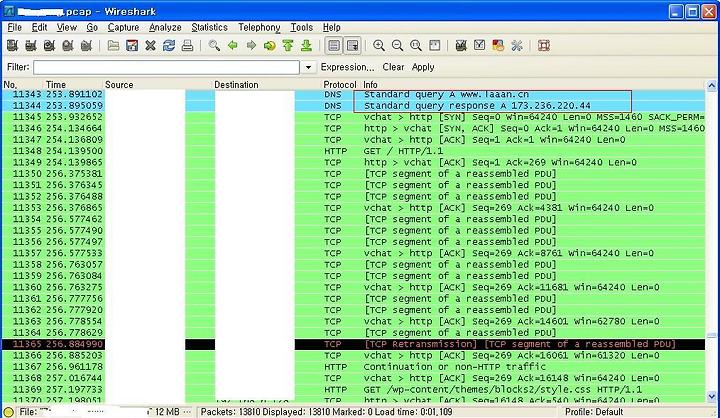Open a capture file folder icon
The image size is (720, 418).
tap(113, 45)
